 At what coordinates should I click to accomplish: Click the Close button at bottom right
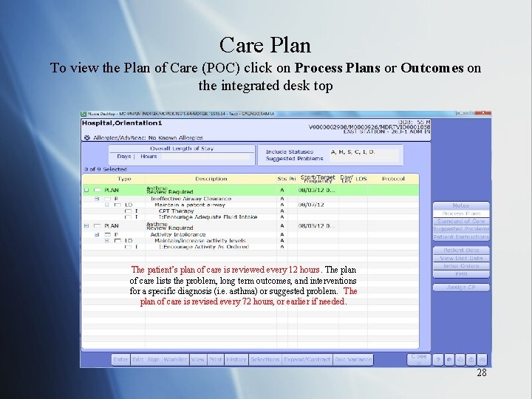click(x=419, y=359)
